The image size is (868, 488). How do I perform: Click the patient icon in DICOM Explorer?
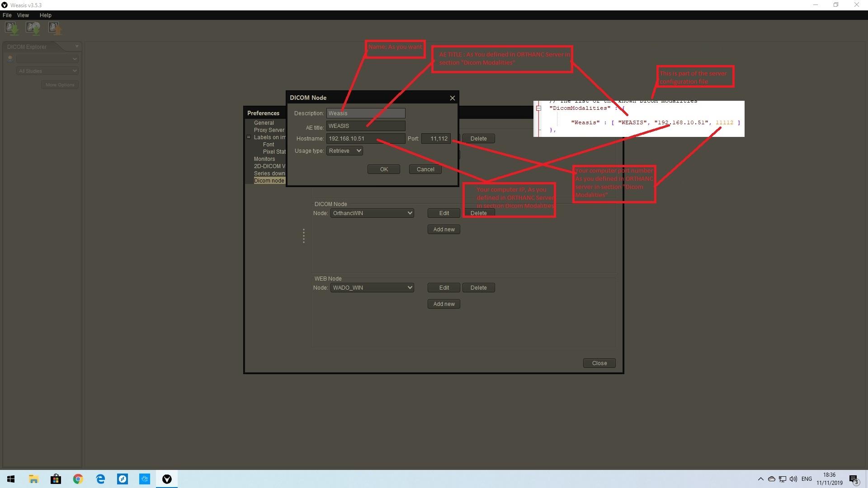pyautogui.click(x=10, y=59)
